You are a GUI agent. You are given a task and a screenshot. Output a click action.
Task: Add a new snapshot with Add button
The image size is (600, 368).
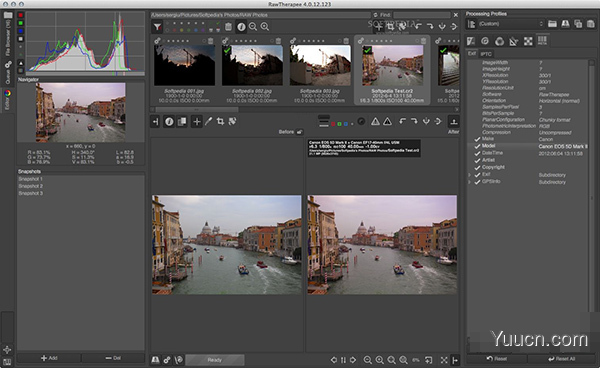coord(49,358)
